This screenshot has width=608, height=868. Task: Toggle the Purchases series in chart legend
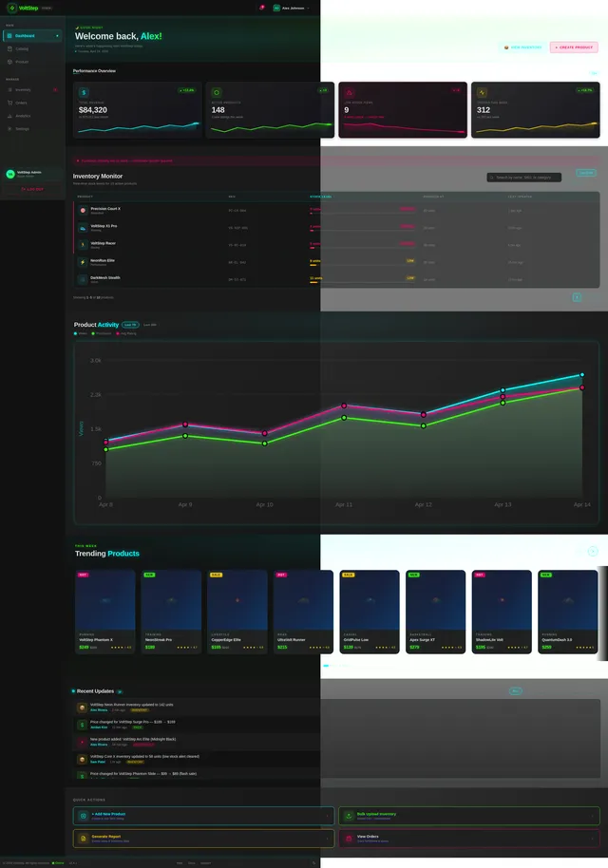(102, 333)
